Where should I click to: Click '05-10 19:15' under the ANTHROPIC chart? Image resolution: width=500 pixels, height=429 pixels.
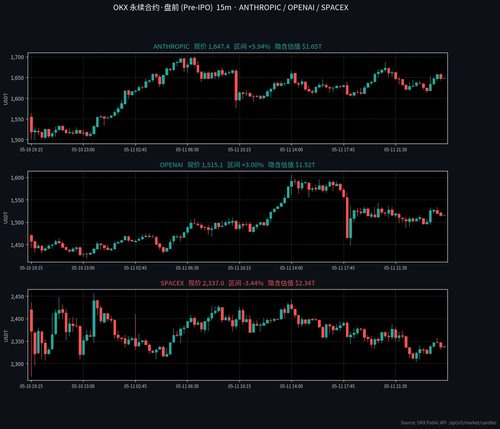point(31,150)
